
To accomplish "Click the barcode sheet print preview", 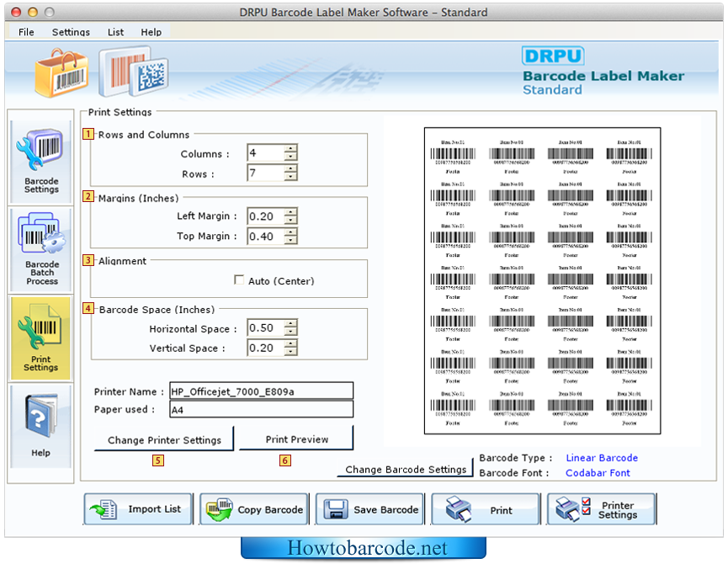I will coord(542,281).
